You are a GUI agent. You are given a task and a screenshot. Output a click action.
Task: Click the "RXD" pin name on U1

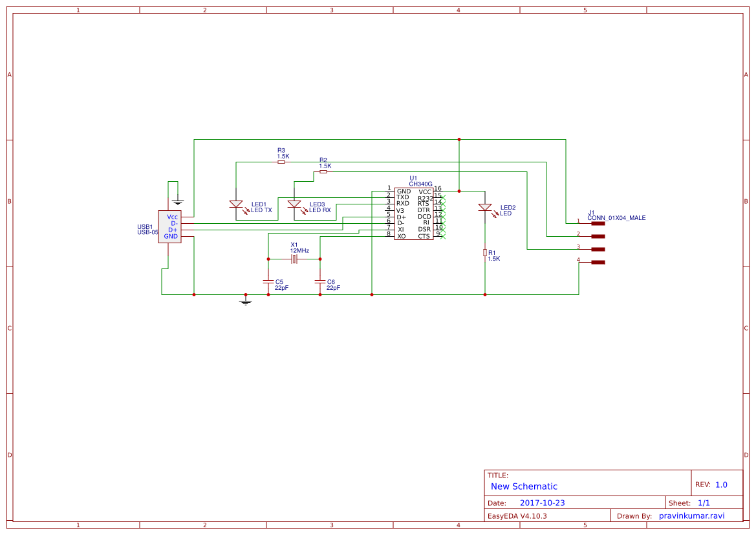[403, 204]
